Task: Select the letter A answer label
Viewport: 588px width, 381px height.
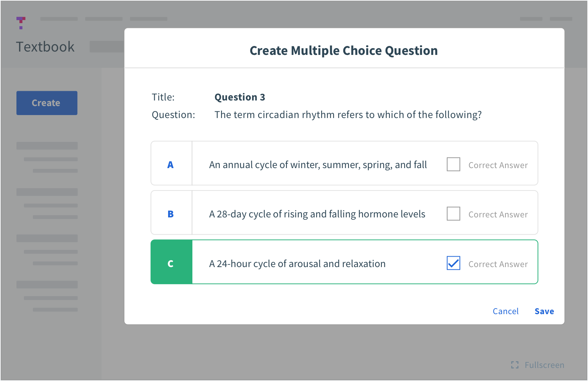Action: 171,165
